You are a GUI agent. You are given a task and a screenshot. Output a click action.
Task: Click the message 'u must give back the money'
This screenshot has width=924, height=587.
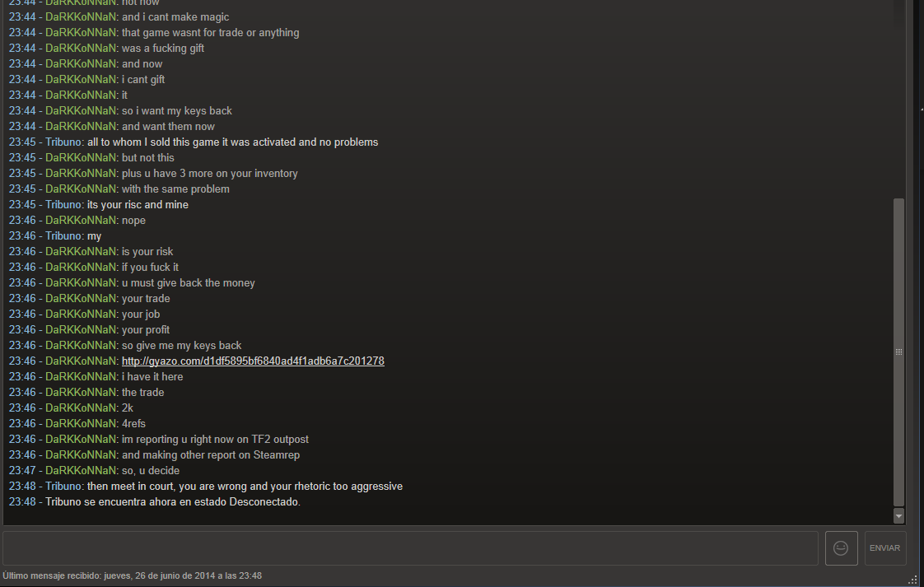188,283
